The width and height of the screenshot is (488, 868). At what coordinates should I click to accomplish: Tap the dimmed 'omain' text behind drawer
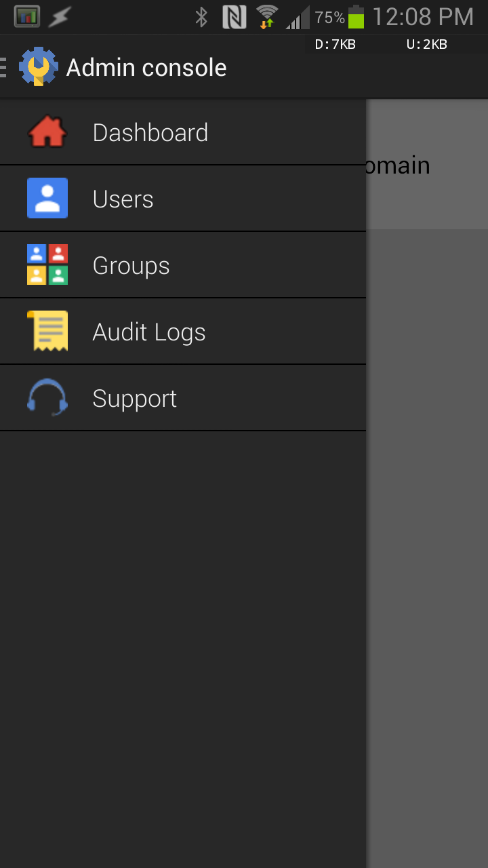tap(398, 165)
